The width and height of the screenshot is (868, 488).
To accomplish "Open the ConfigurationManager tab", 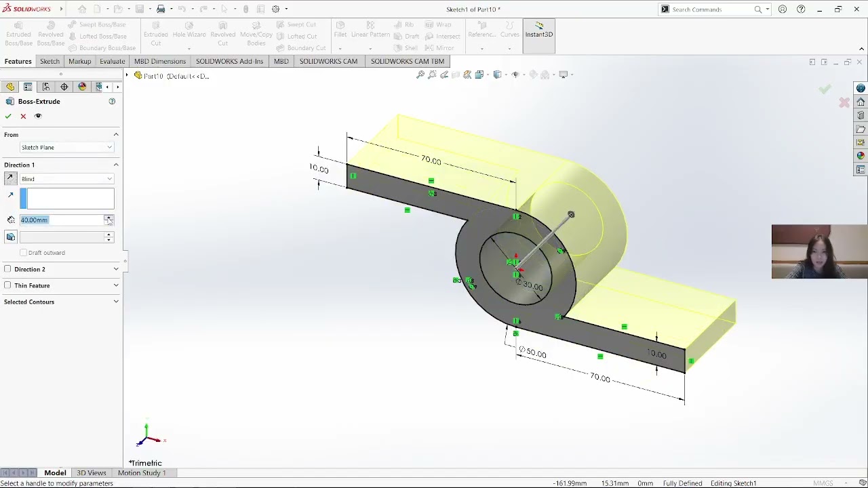I will pos(46,87).
